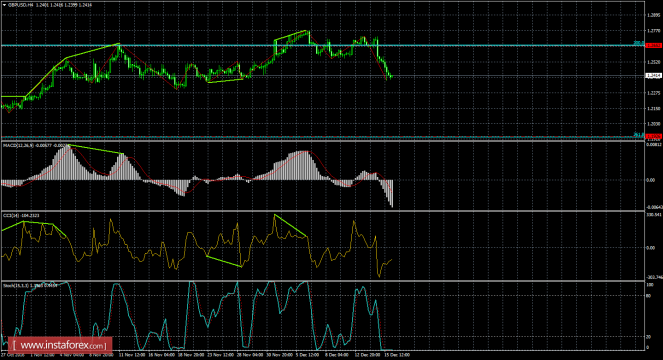
Task: Click the red lower 261.8 price tag
Action: (x=654, y=136)
